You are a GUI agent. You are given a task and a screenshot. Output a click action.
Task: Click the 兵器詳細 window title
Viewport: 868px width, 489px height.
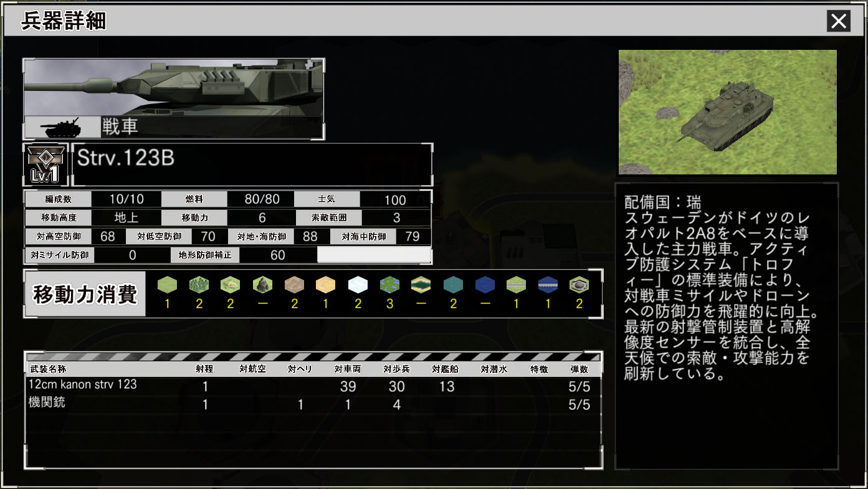pos(64,22)
